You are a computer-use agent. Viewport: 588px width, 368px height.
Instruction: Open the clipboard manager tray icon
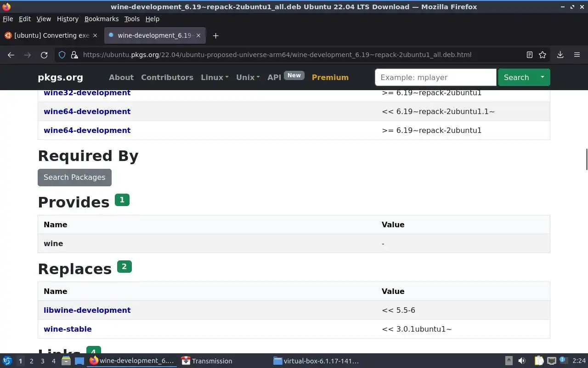[539, 361]
